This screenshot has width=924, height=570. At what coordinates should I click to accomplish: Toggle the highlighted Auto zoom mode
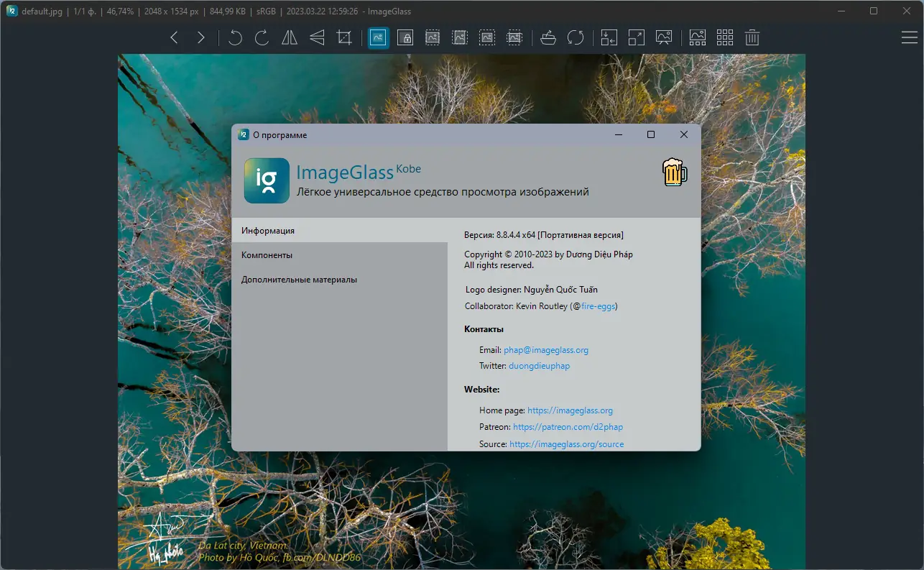379,37
